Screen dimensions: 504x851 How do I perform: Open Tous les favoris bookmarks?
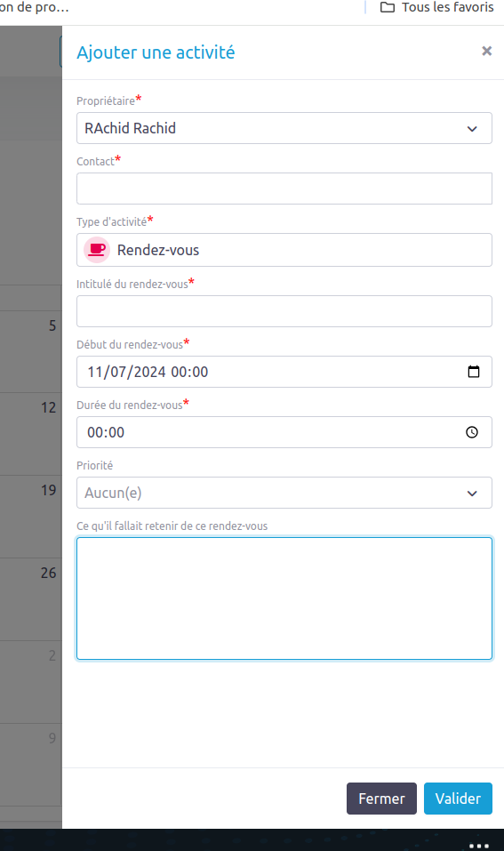(x=436, y=8)
